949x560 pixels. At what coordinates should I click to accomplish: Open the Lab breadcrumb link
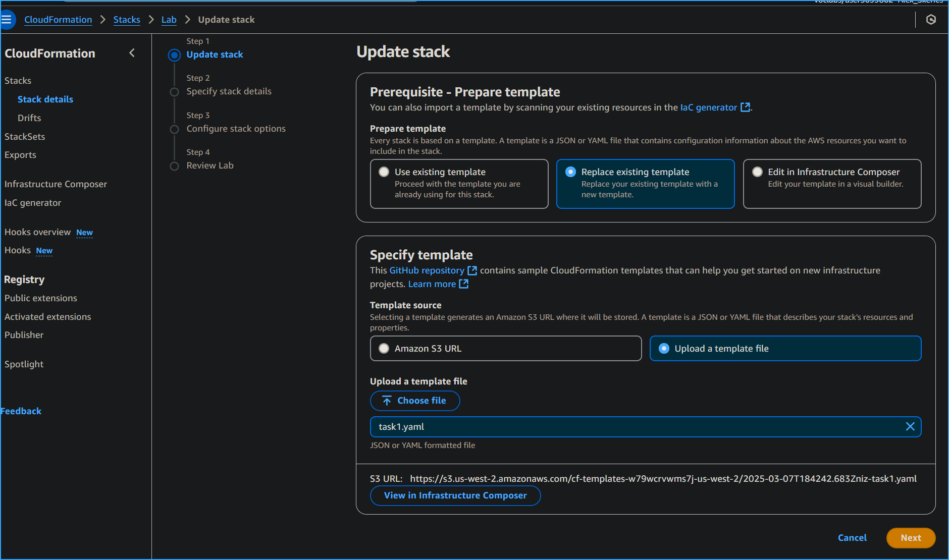pyautogui.click(x=169, y=19)
